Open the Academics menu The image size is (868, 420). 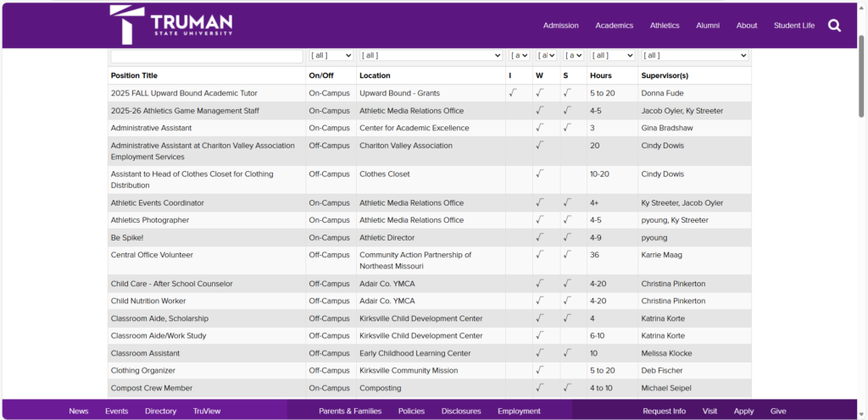click(x=614, y=25)
